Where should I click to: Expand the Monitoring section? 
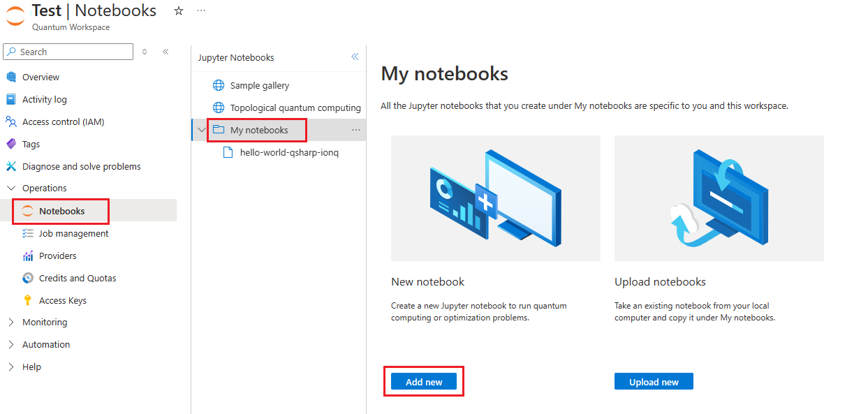[10, 323]
